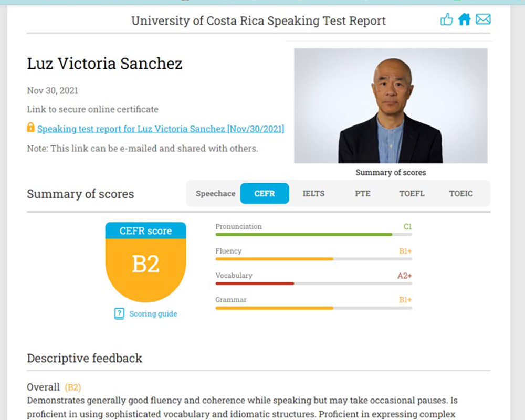Open the envelope email icon

tap(483, 19)
